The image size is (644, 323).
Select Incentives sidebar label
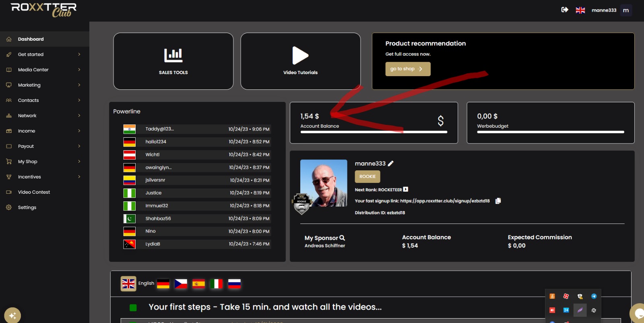29,177
